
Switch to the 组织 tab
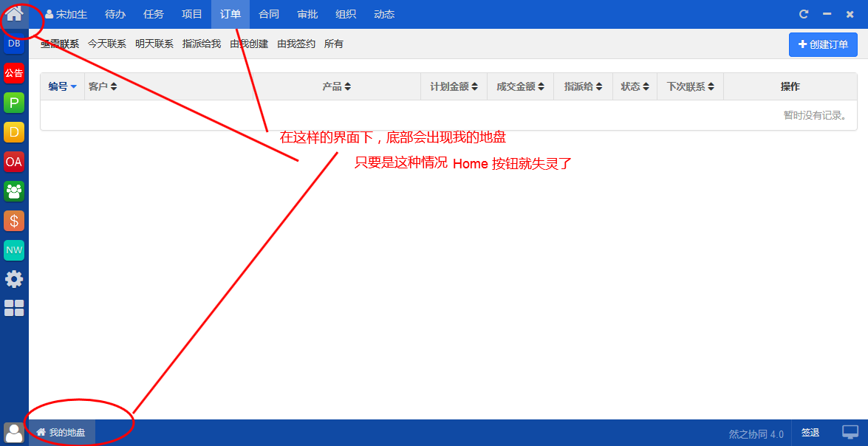tap(346, 14)
